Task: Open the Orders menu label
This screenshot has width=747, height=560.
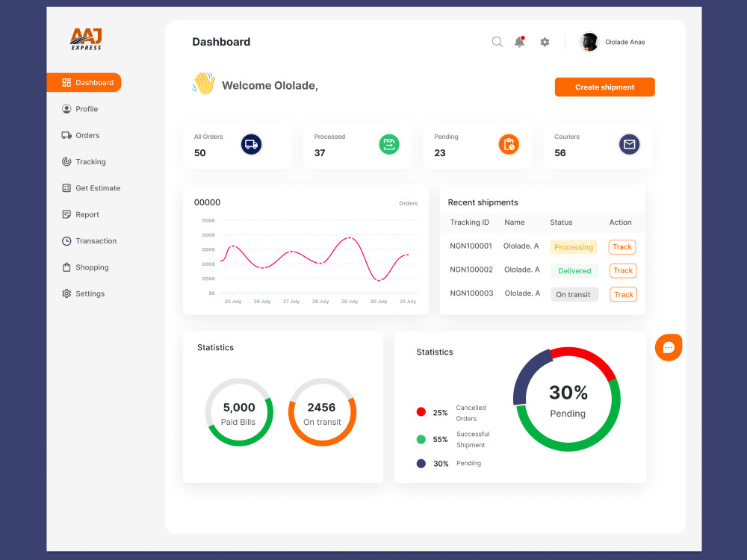Action: click(87, 135)
